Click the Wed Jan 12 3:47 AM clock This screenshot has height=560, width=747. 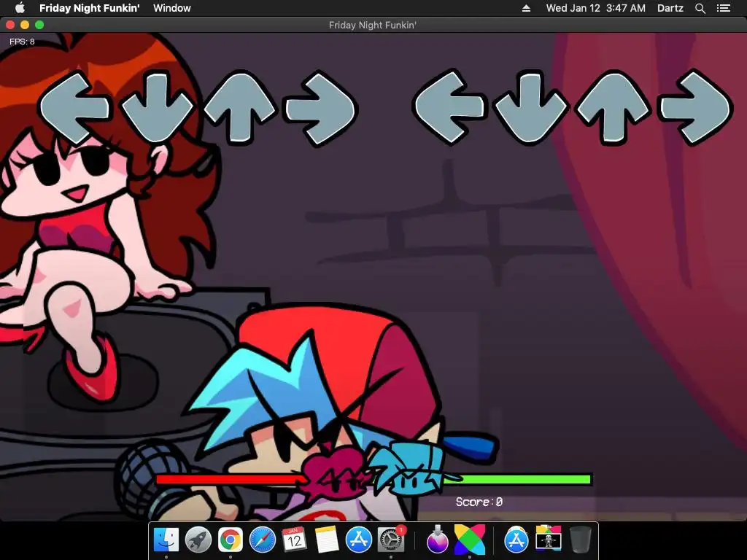pyautogui.click(x=595, y=8)
